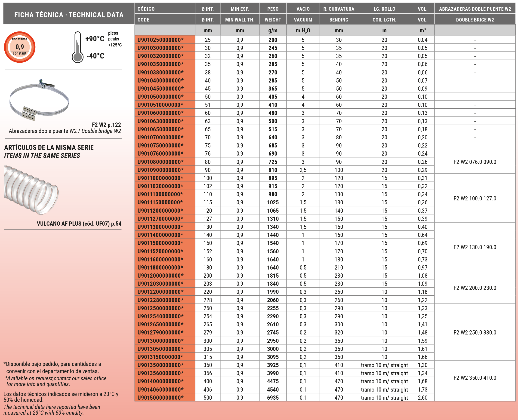Click the CÓDIGO column header

[x=146, y=9]
